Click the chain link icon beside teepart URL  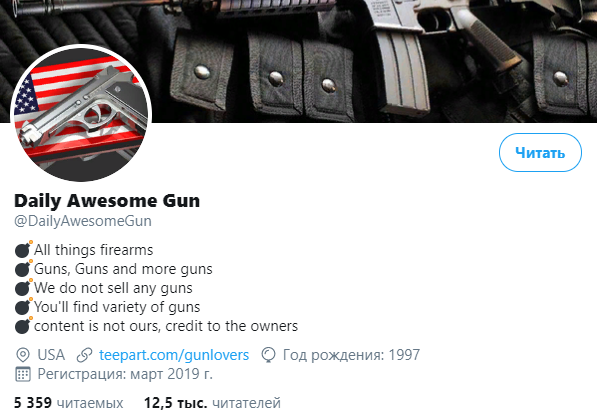pyautogui.click(x=84, y=355)
